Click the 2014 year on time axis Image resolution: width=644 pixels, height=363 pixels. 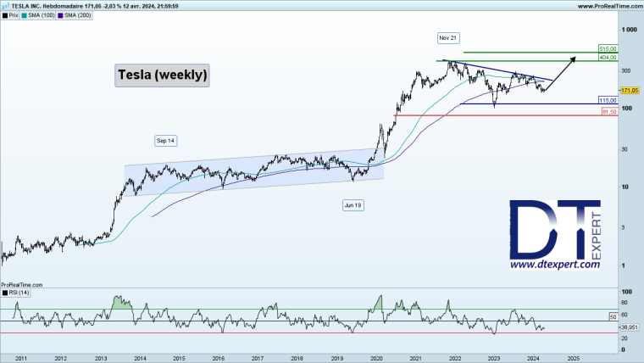coord(140,359)
